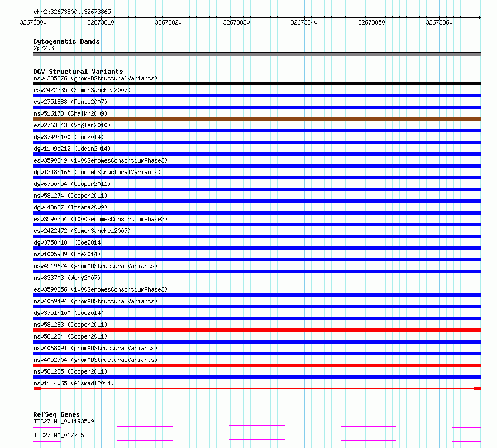Click the chr2:32673800..32673865 region label
This screenshot has height=448, width=497.
coord(72,12)
